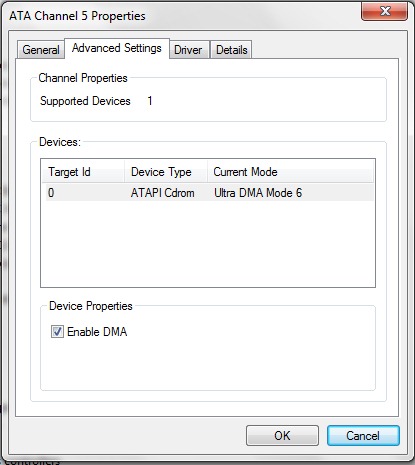Go to the Details tab

tap(231, 50)
